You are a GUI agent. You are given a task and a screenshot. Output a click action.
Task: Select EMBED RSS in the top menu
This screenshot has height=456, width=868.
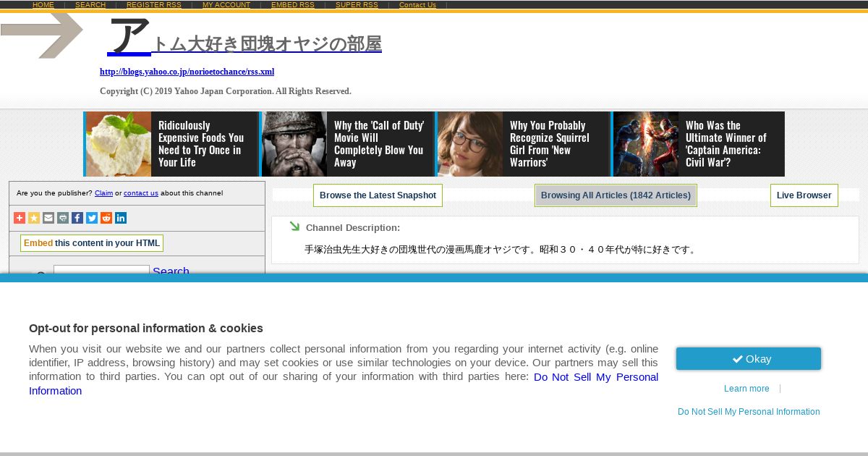293,5
